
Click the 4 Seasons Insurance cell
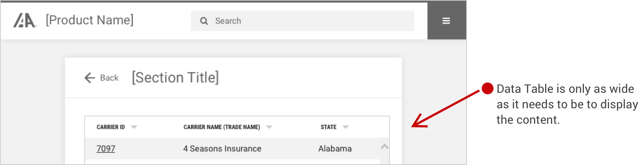click(222, 148)
